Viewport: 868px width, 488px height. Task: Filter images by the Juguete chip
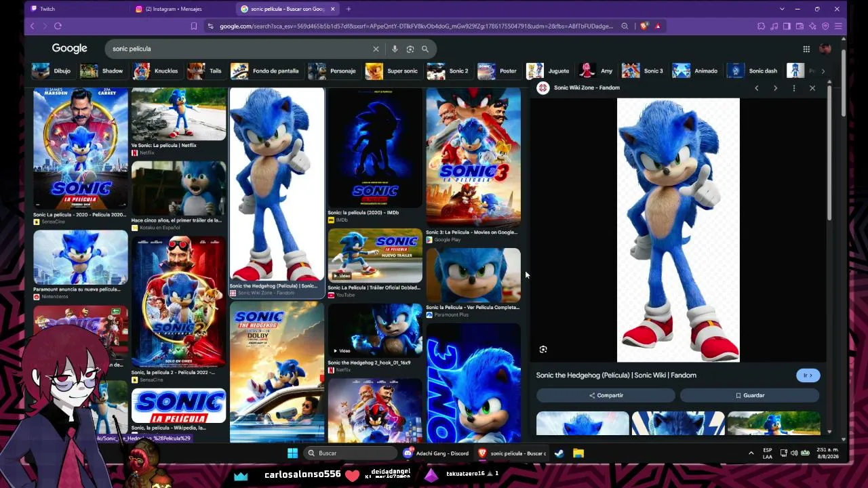549,71
